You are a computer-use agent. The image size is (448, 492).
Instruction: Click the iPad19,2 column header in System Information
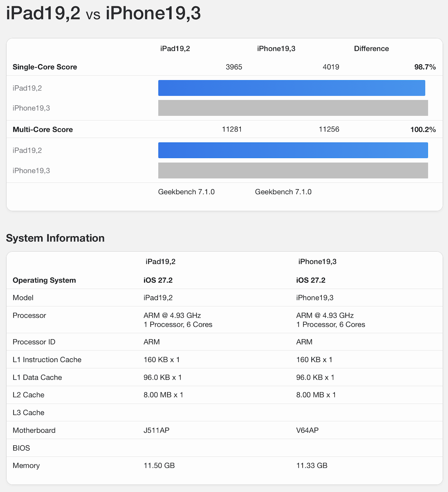tap(161, 262)
